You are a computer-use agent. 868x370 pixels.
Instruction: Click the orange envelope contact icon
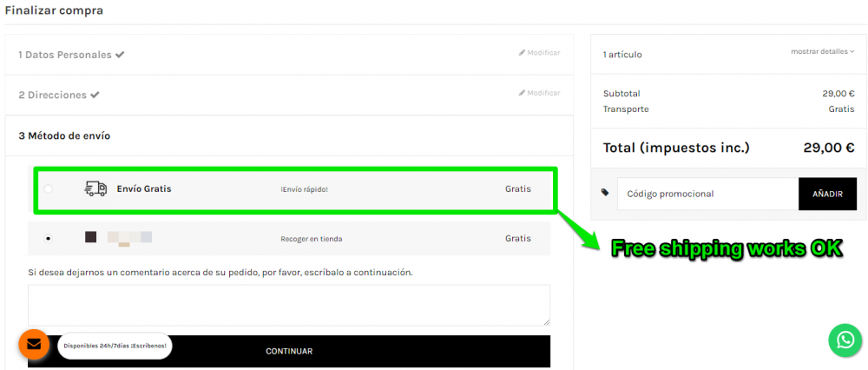pyautogui.click(x=34, y=344)
